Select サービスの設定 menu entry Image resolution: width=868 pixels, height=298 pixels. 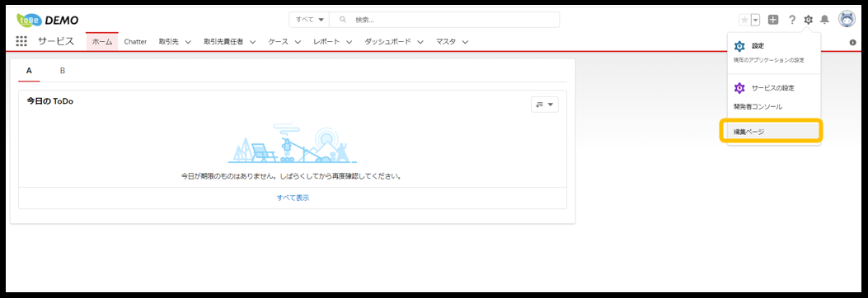click(773, 88)
